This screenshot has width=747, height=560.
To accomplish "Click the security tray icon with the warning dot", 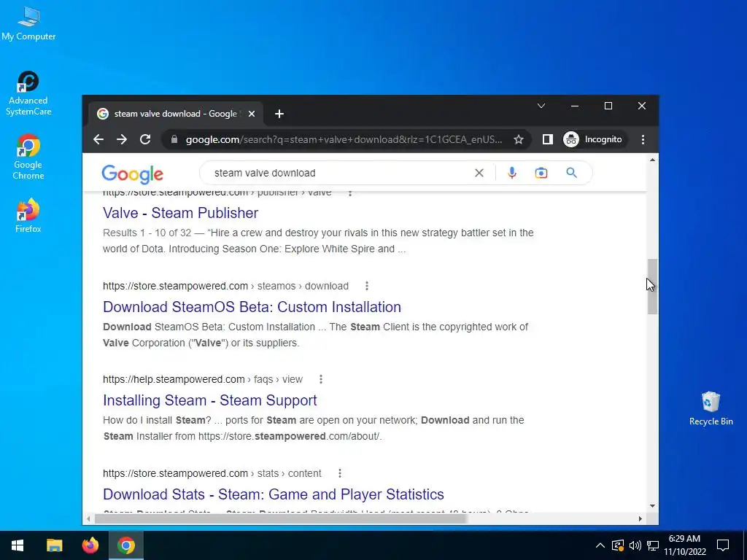I will (617, 545).
